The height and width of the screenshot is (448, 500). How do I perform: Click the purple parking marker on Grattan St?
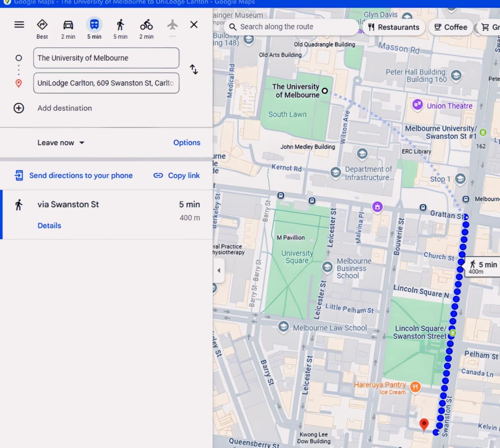tap(377, 207)
